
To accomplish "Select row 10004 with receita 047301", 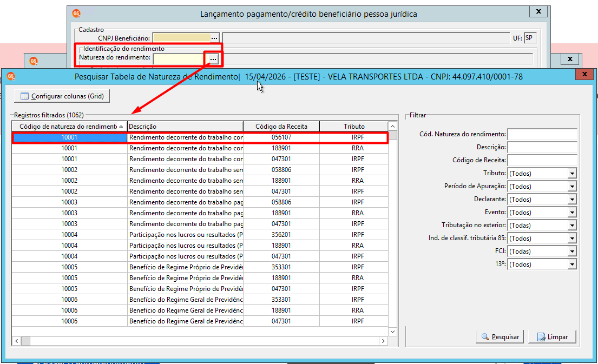I will pyautogui.click(x=200, y=256).
